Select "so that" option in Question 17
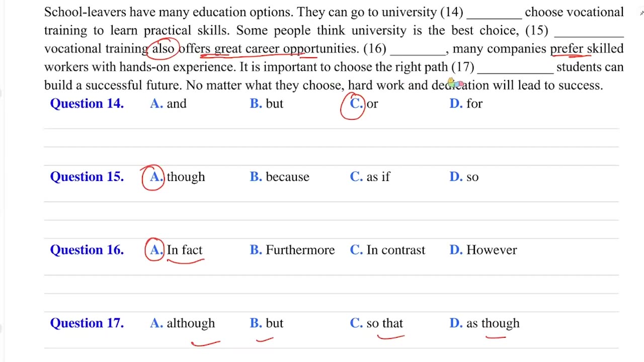Image resolution: width=644 pixels, height=362 pixels. pyautogui.click(x=376, y=323)
